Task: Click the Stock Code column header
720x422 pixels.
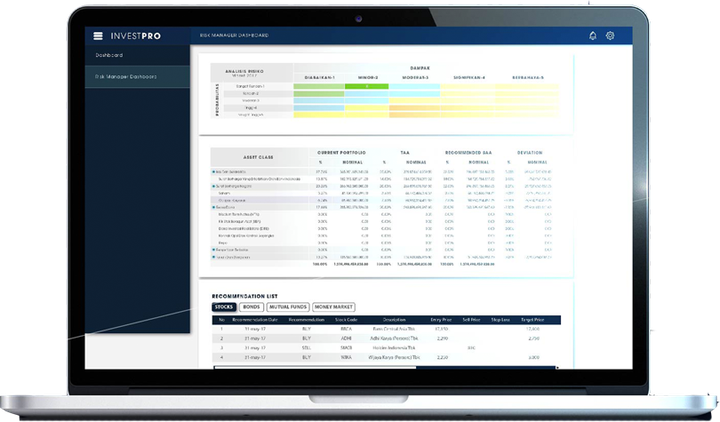Action: (x=346, y=320)
